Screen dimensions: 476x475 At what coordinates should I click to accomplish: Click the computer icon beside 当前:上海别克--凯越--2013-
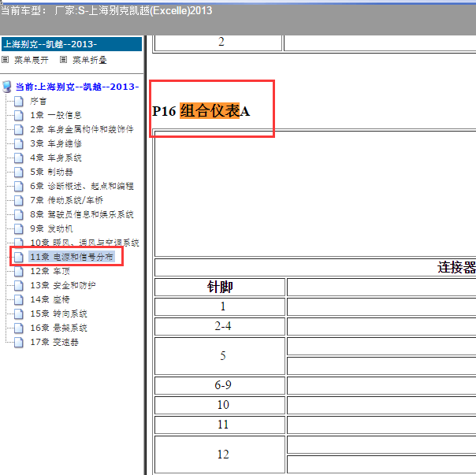tap(7, 87)
